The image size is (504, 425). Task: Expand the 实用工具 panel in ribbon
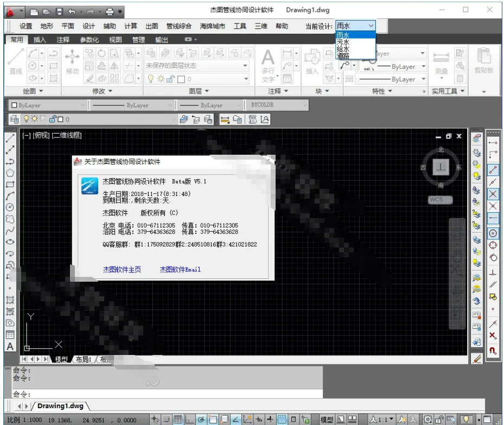[x=448, y=91]
